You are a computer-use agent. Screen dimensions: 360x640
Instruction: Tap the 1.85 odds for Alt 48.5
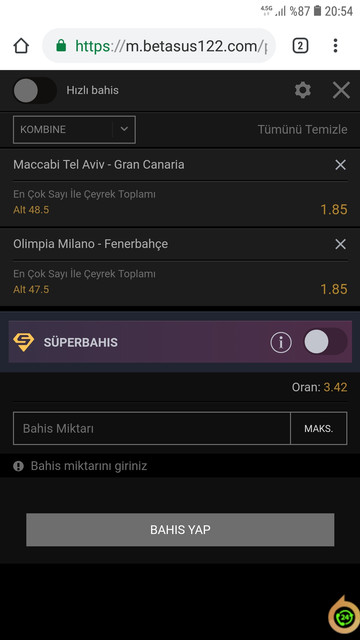(334, 210)
